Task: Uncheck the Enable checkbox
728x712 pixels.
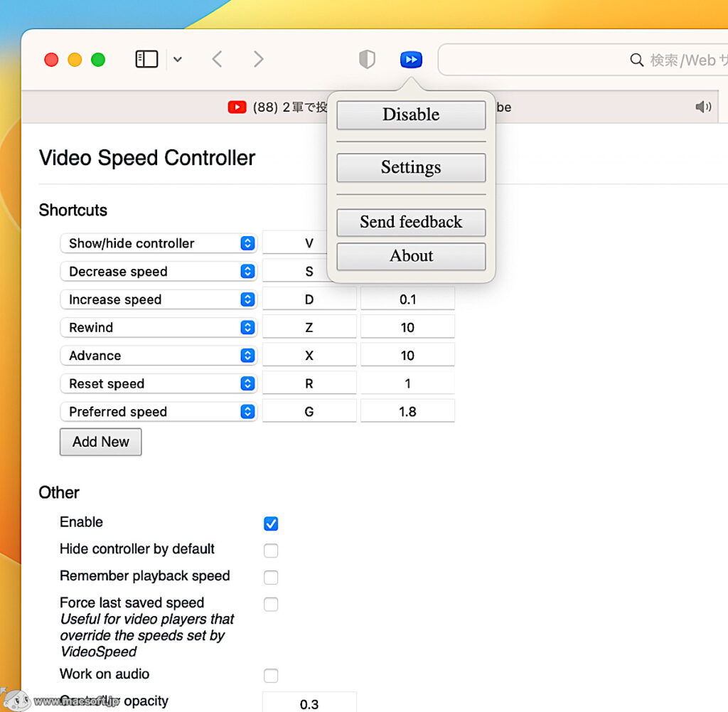Action: (271, 523)
